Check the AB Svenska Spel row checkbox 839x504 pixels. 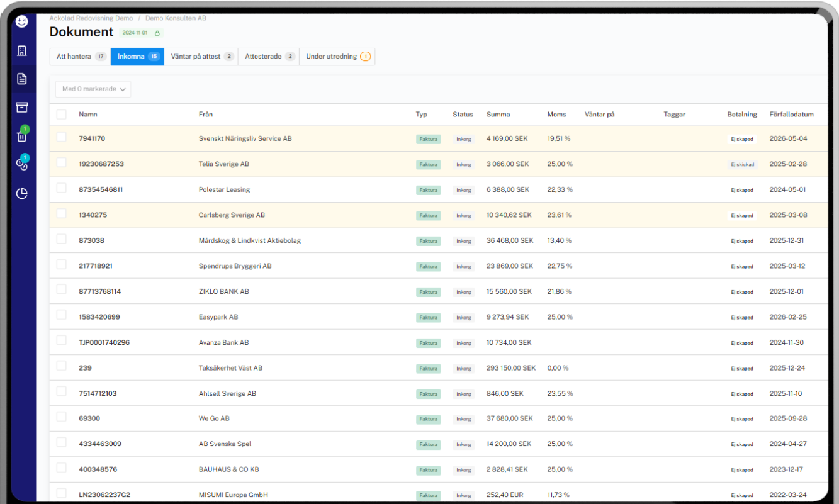click(61, 442)
